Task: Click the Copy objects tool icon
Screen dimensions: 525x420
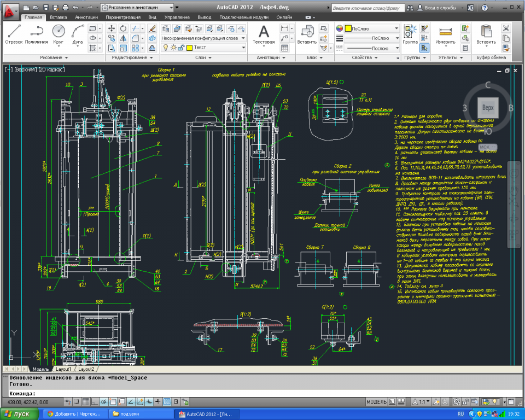Action: click(x=112, y=38)
